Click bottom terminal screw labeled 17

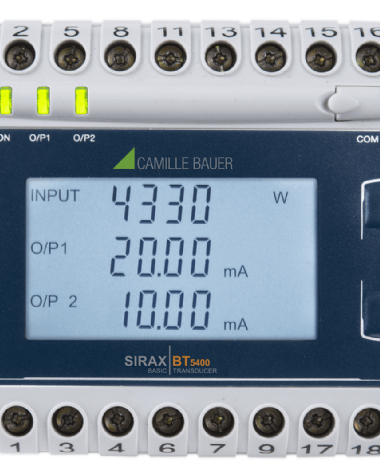point(319,422)
